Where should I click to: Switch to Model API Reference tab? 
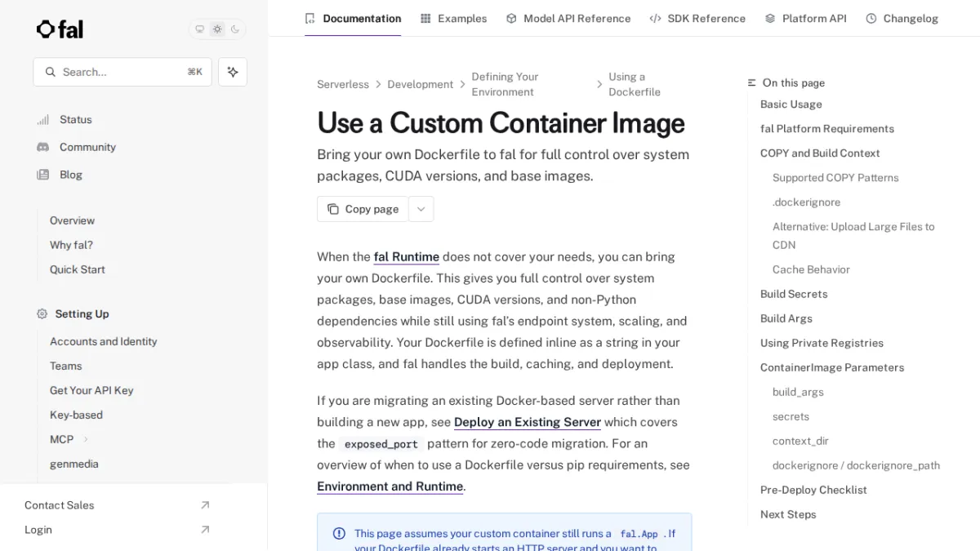(568, 18)
